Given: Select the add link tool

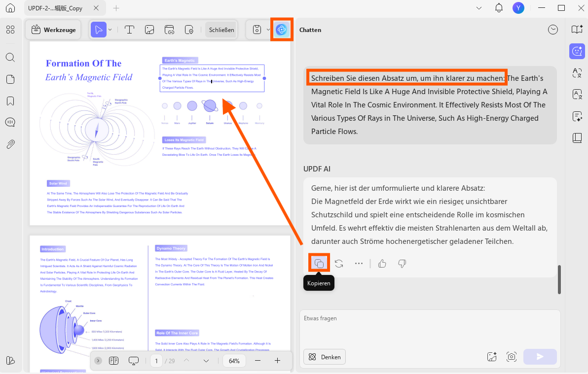Looking at the screenshot, I should 169,30.
